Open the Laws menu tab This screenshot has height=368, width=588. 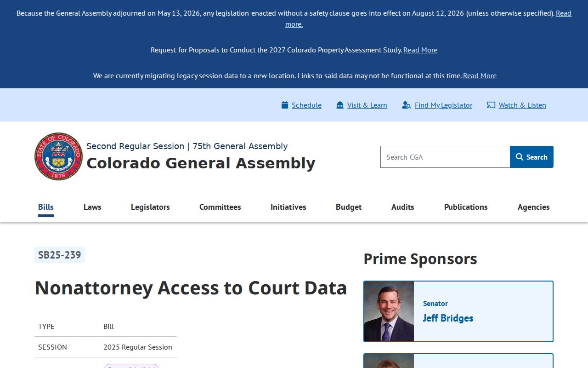(92, 207)
